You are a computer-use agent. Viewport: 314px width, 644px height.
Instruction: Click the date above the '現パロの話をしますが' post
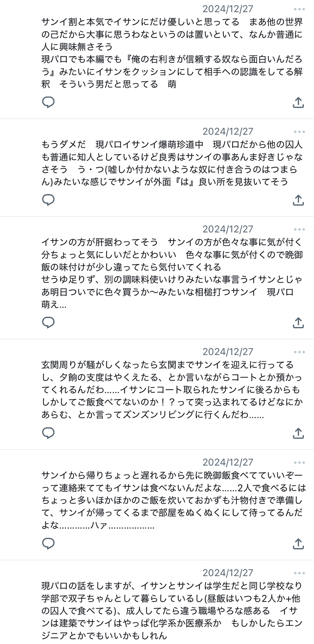pyautogui.click(x=228, y=573)
